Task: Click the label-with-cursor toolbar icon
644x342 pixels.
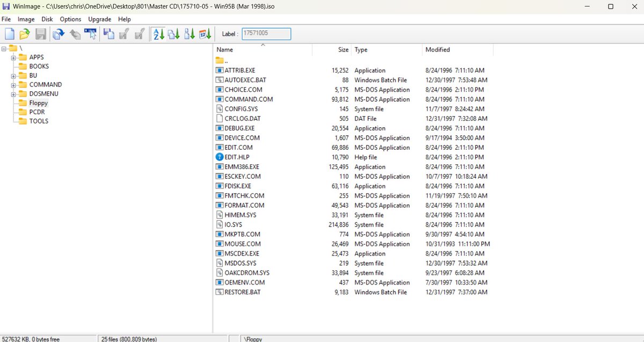Action: (x=91, y=34)
